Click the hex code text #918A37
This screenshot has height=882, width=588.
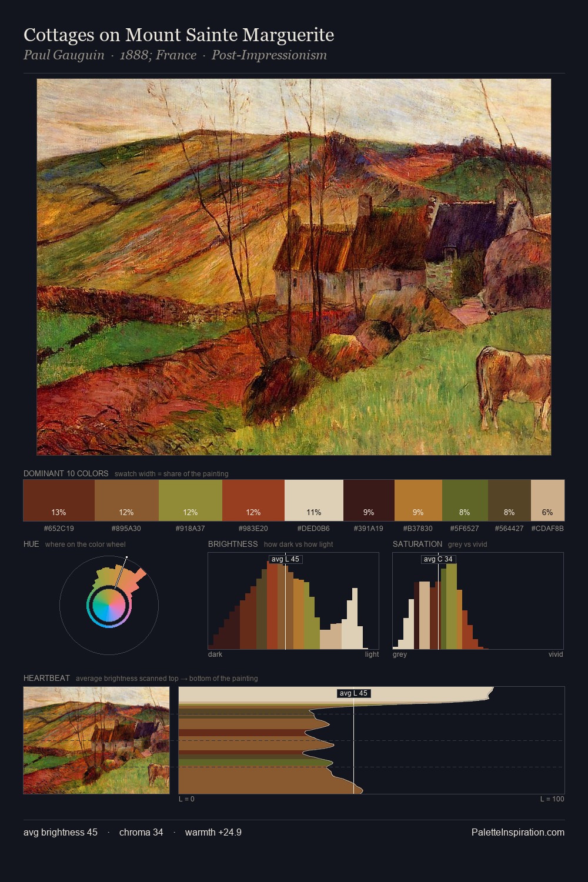191,529
